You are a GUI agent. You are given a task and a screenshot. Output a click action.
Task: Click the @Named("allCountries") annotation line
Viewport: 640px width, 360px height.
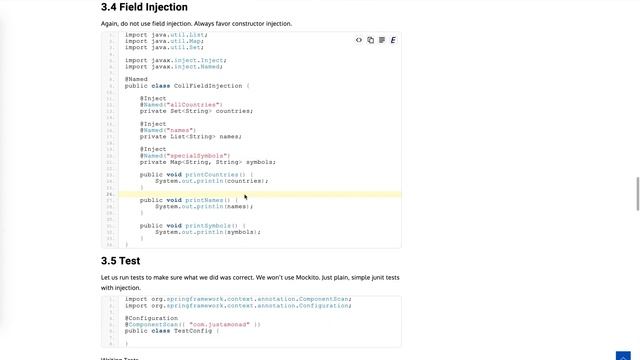pyautogui.click(x=181, y=105)
